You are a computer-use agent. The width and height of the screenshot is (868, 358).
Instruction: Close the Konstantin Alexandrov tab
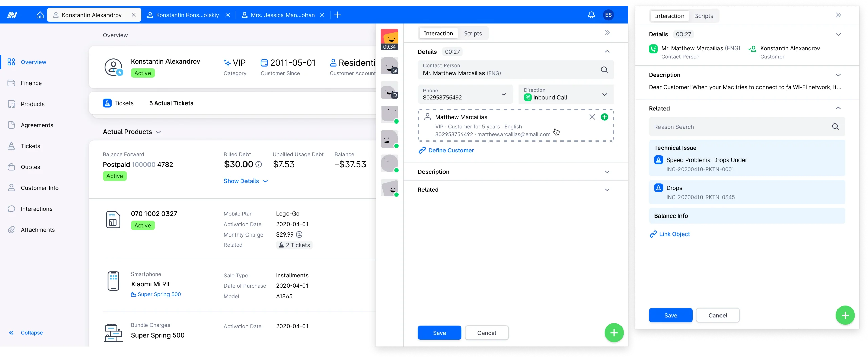134,15
